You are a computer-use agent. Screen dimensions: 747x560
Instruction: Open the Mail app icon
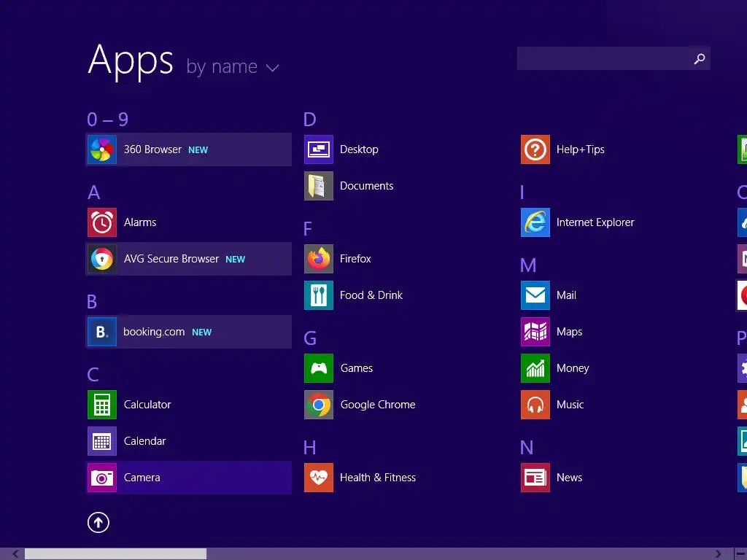click(x=535, y=295)
